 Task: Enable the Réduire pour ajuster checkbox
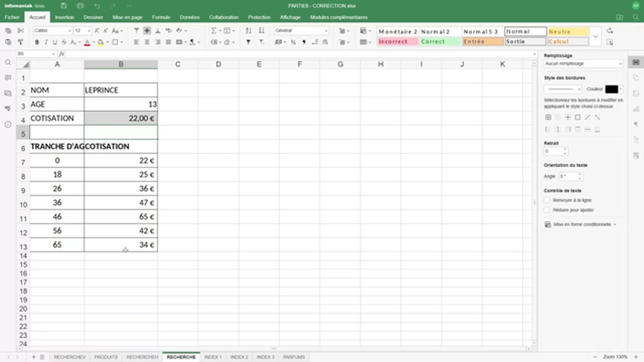point(547,210)
